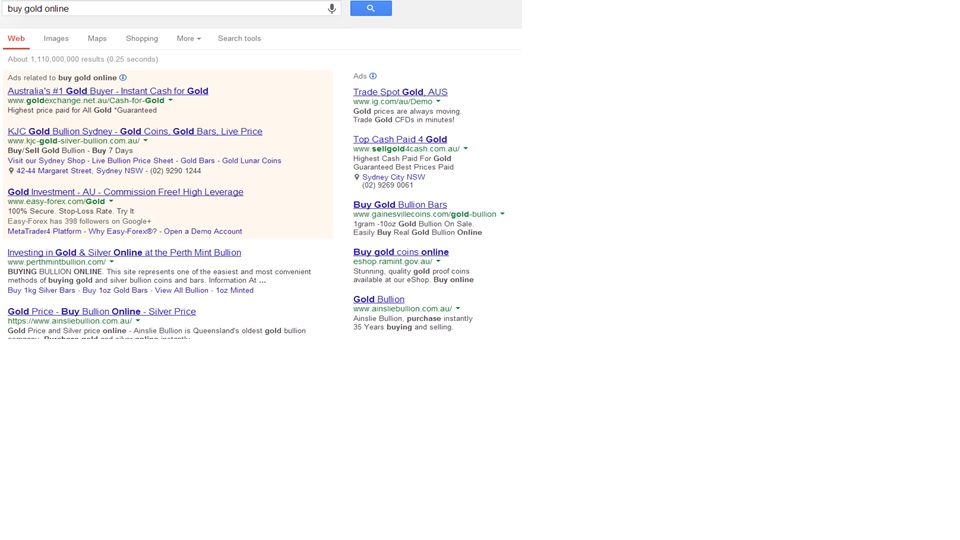Click 'Gold Lunar Coins' sitelink
This screenshot has height=540, width=960.
tap(252, 160)
